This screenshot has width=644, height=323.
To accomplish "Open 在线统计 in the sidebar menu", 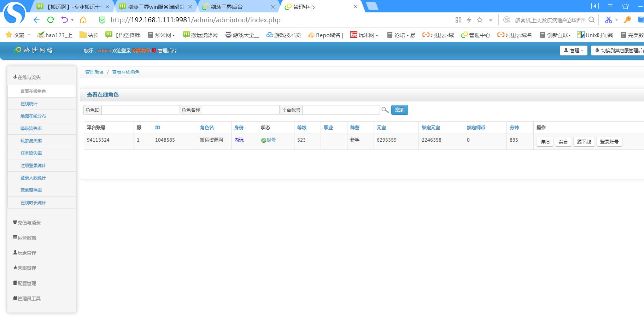I will (29, 104).
